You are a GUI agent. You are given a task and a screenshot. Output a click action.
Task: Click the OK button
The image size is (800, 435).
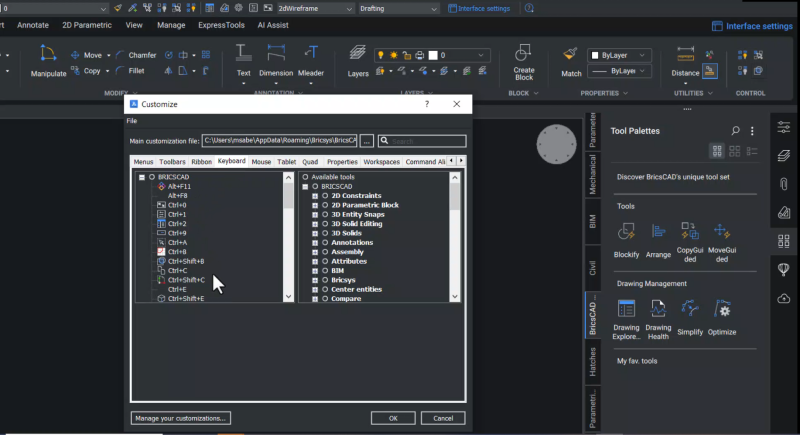pos(393,418)
